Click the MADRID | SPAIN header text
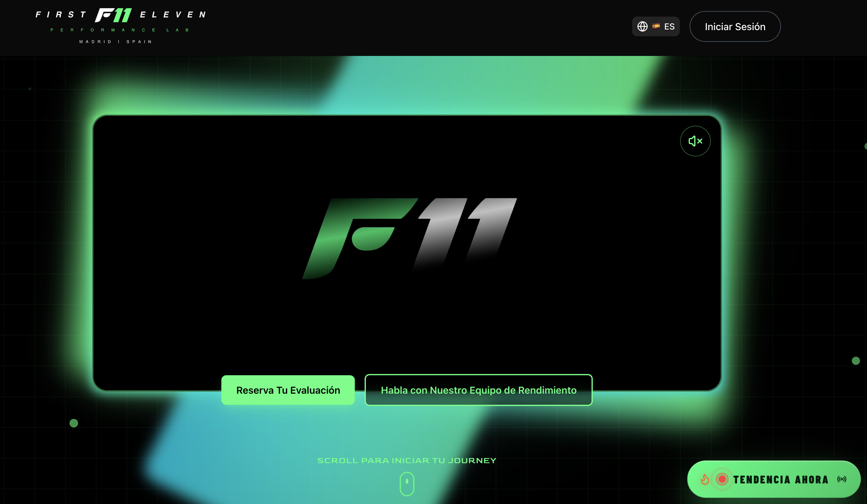 coord(116,41)
